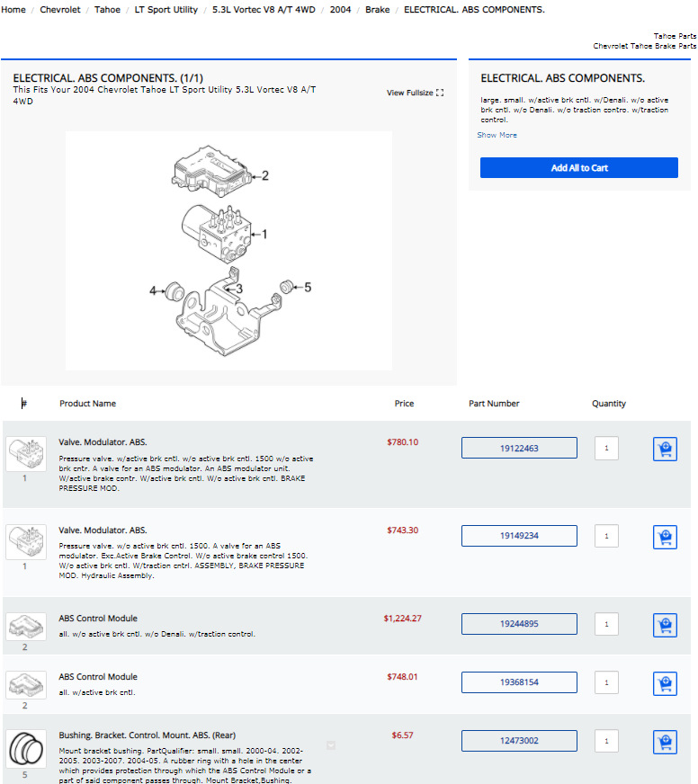Open Chevrolet Tahoe Brake Parts link
The image size is (698, 784).
pos(644,46)
